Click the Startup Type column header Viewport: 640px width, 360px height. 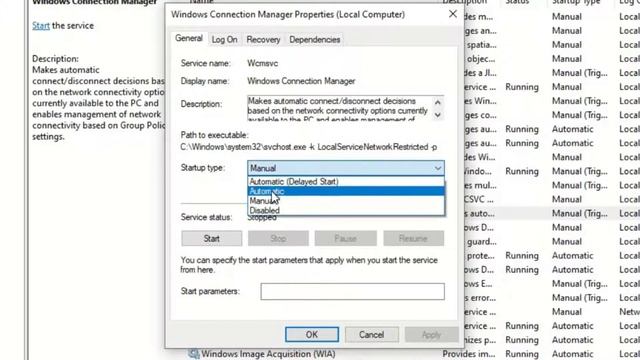pyautogui.click(x=576, y=2)
